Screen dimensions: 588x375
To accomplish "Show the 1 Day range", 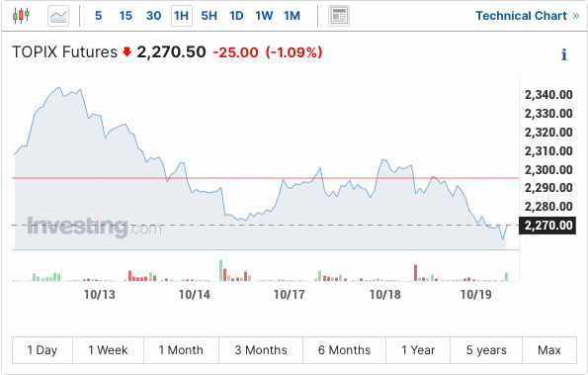I will (42, 350).
